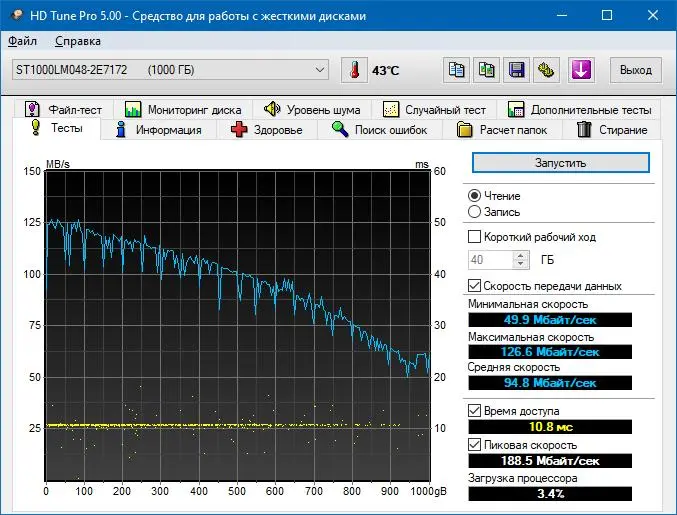Click the thermometer temperature icon
The width and height of the screenshot is (677, 515).
tap(354, 70)
